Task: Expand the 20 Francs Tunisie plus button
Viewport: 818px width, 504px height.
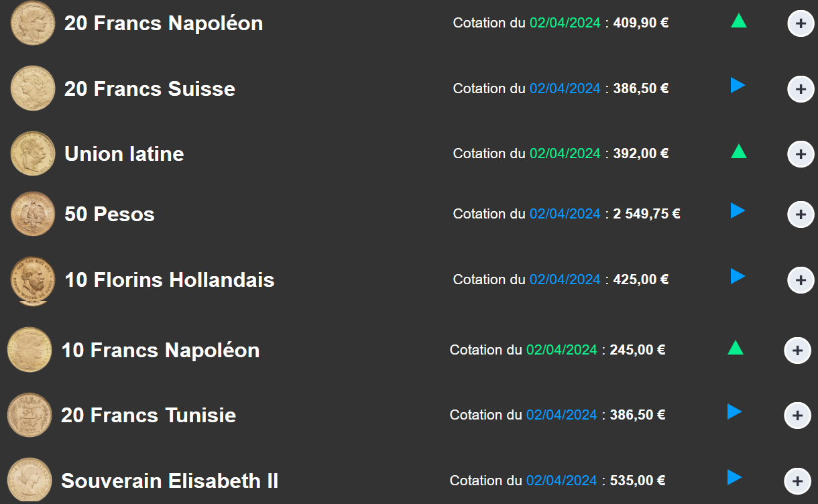Action: [797, 416]
